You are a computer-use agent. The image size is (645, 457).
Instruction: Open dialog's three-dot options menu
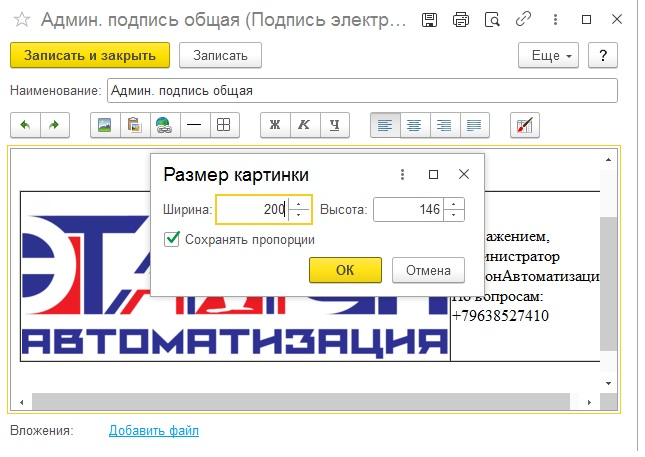click(401, 173)
